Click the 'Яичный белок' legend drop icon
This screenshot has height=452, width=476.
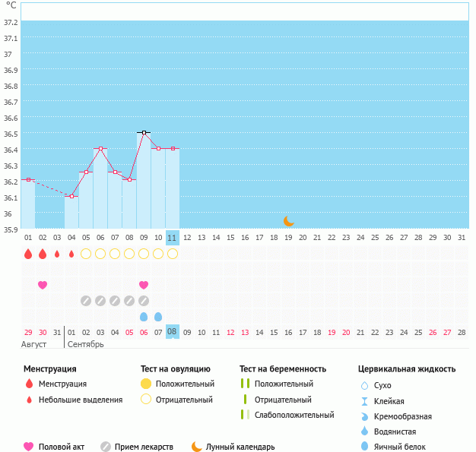coord(365,447)
